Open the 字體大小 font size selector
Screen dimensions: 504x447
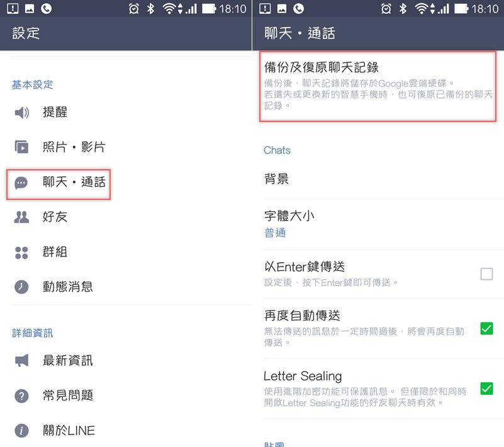[x=378, y=224]
